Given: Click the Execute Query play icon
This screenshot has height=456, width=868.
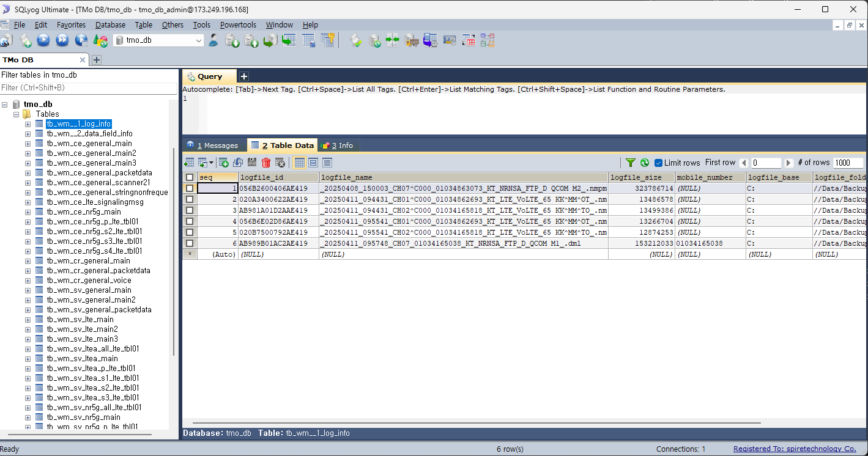Looking at the screenshot, I should (43, 40).
